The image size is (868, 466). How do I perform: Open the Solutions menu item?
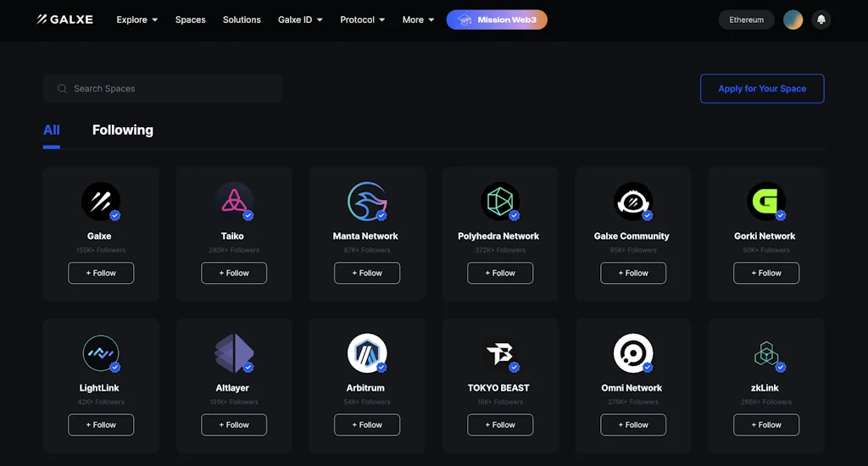click(242, 19)
